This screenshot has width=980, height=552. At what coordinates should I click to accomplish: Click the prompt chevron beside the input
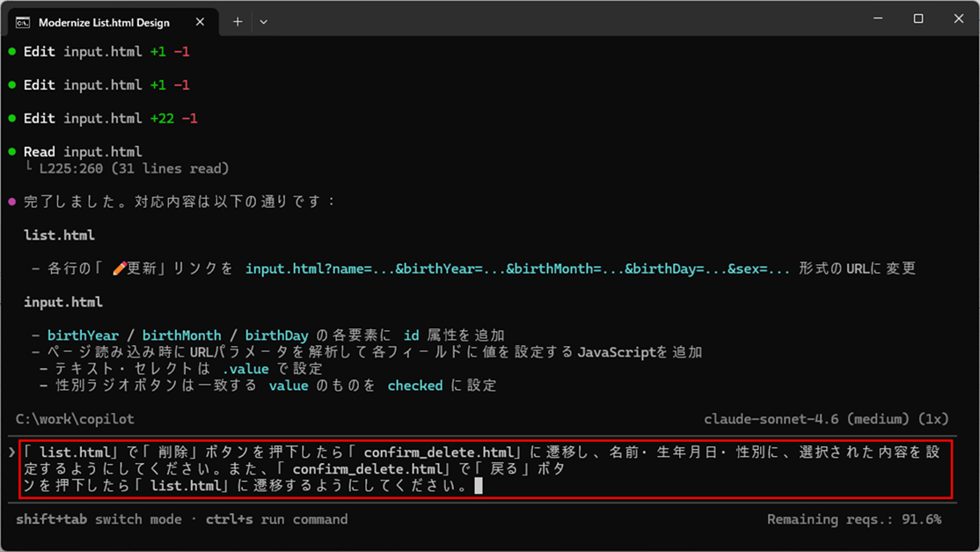tap(11, 453)
